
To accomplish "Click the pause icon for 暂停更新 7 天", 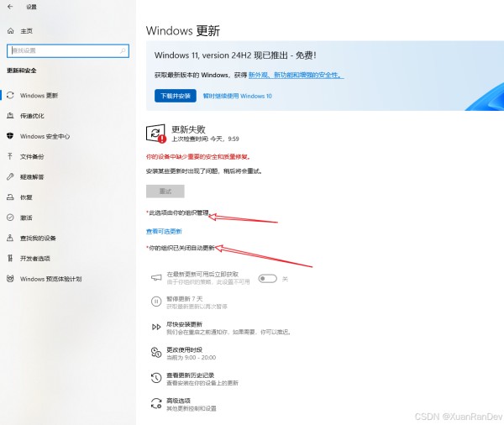I will coord(156,302).
